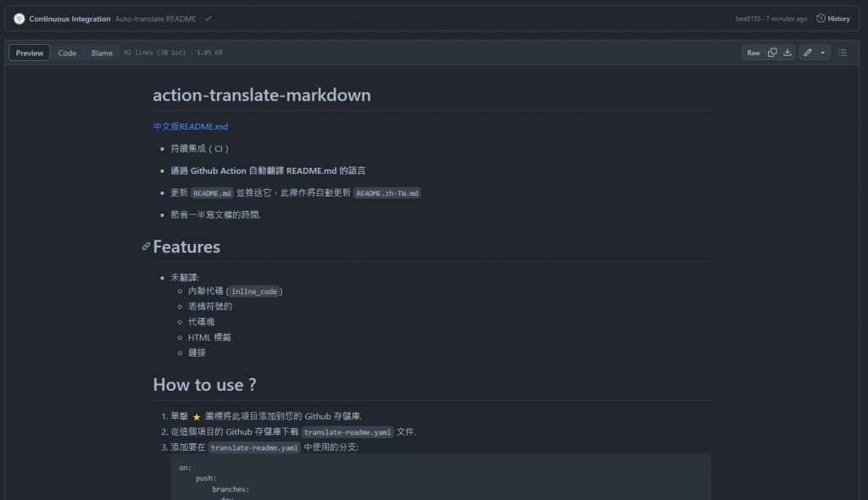Screen dimensions: 868x500
Task: Open the Raw file view
Action: point(754,53)
